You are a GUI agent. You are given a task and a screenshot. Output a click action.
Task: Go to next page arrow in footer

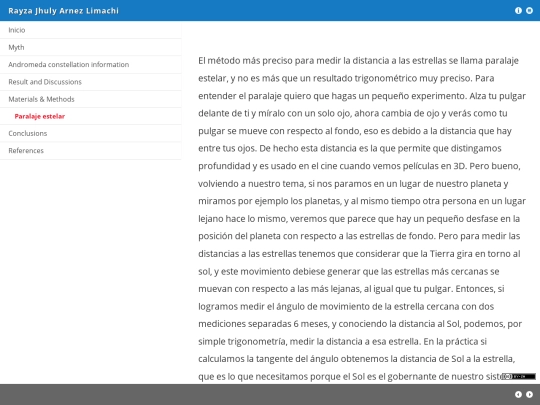point(529,395)
